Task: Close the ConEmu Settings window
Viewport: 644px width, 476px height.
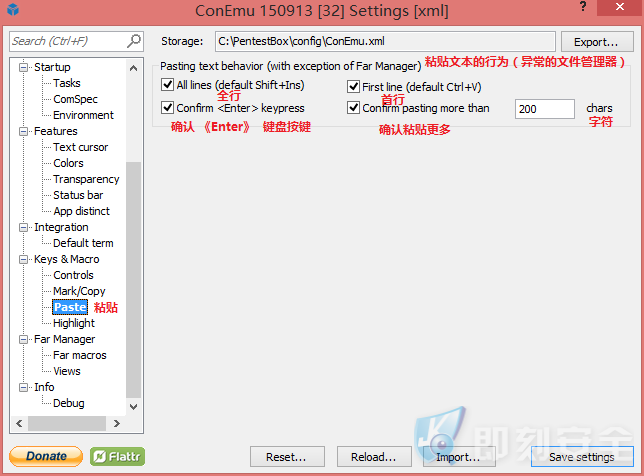Action: click(x=620, y=7)
